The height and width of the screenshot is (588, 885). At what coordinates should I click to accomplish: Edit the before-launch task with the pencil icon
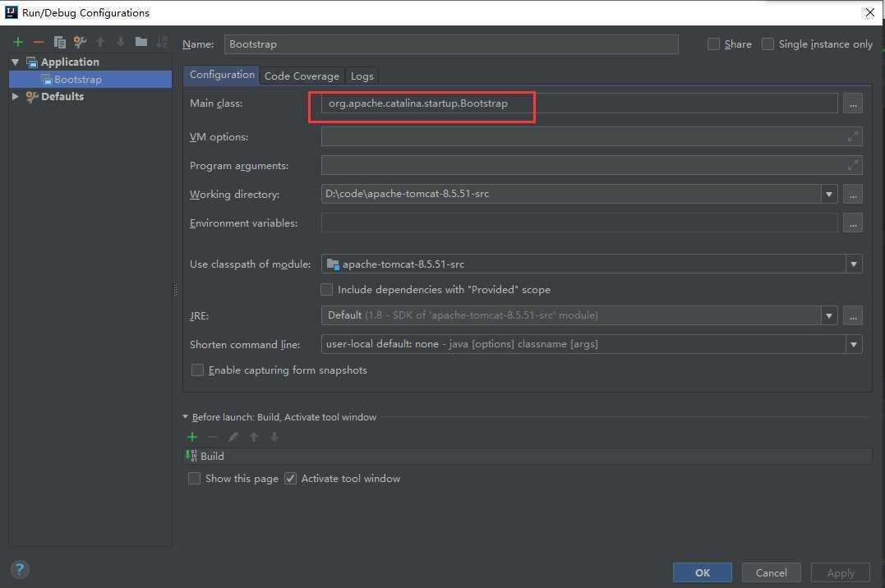click(x=233, y=437)
